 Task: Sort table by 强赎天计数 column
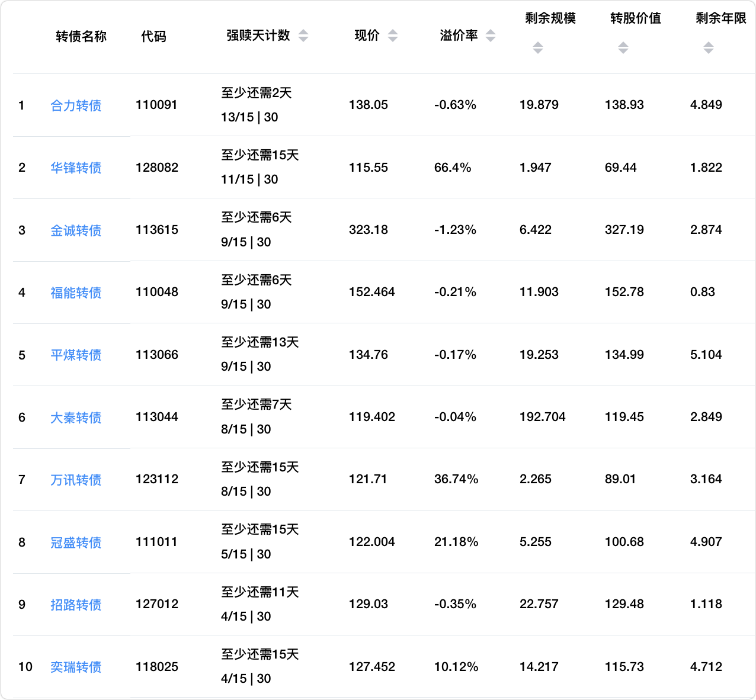[303, 36]
